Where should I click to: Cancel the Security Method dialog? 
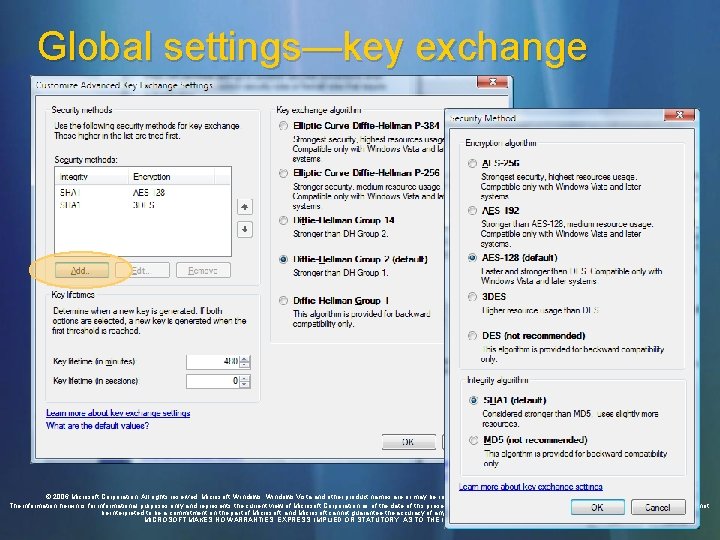coord(658,507)
